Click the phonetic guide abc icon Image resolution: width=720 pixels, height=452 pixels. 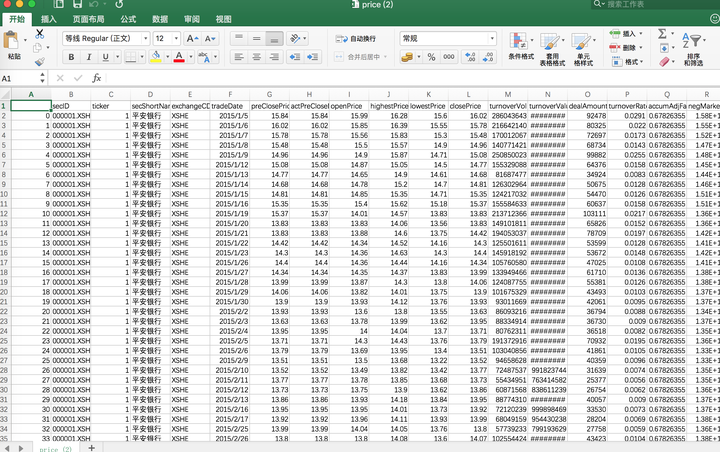(x=203, y=57)
